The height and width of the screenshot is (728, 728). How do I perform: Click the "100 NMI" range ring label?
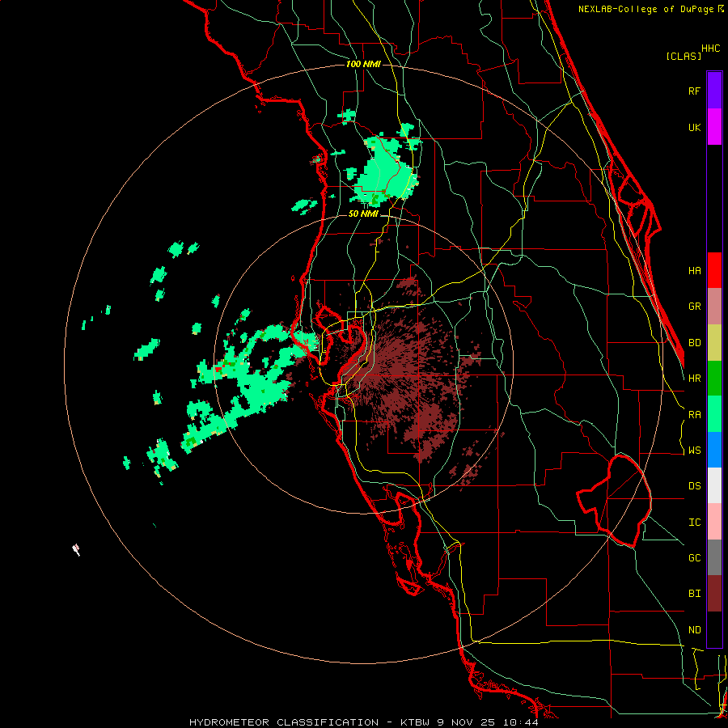(363, 64)
